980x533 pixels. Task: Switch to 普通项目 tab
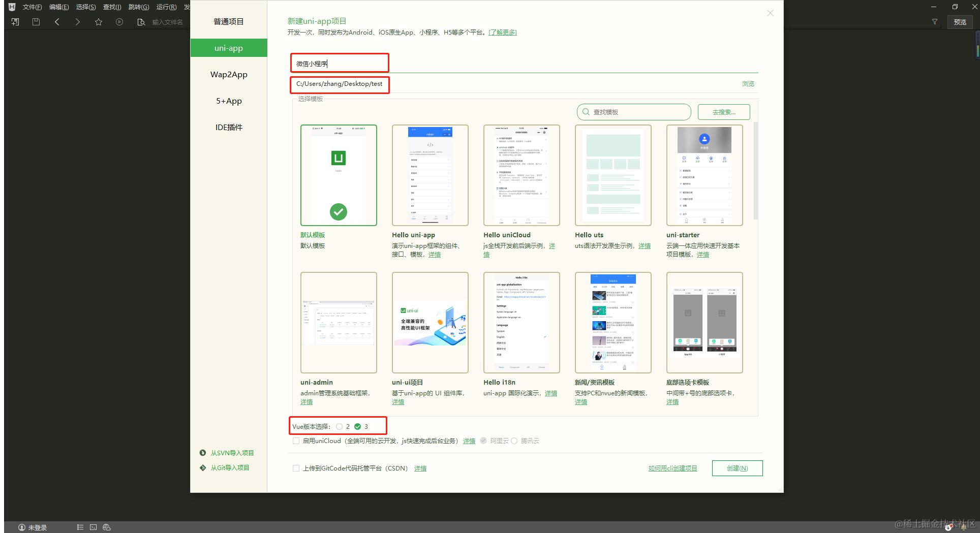pyautogui.click(x=229, y=21)
